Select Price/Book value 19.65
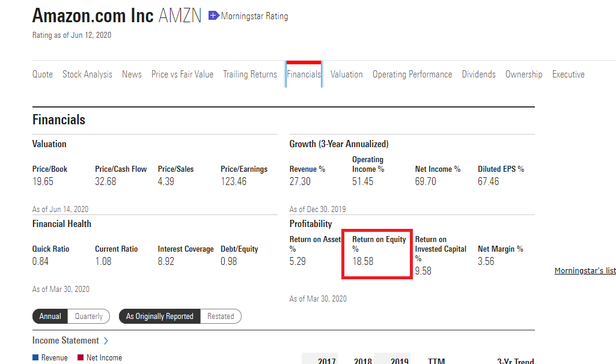 43,181
